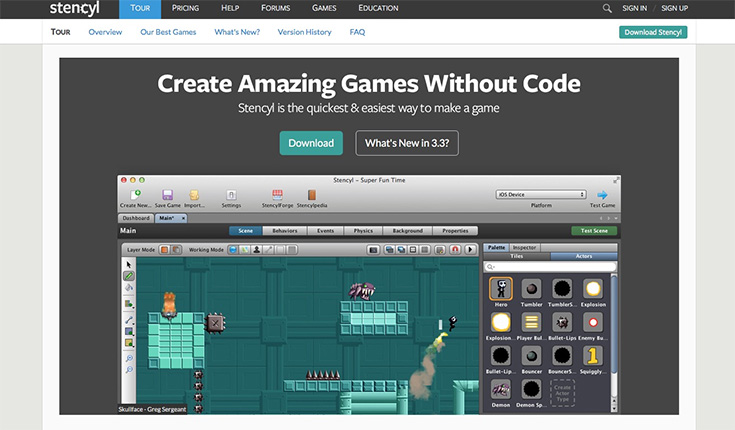The width and height of the screenshot is (735, 430).
Task: Open the StencylForge store icon
Action: click(278, 195)
